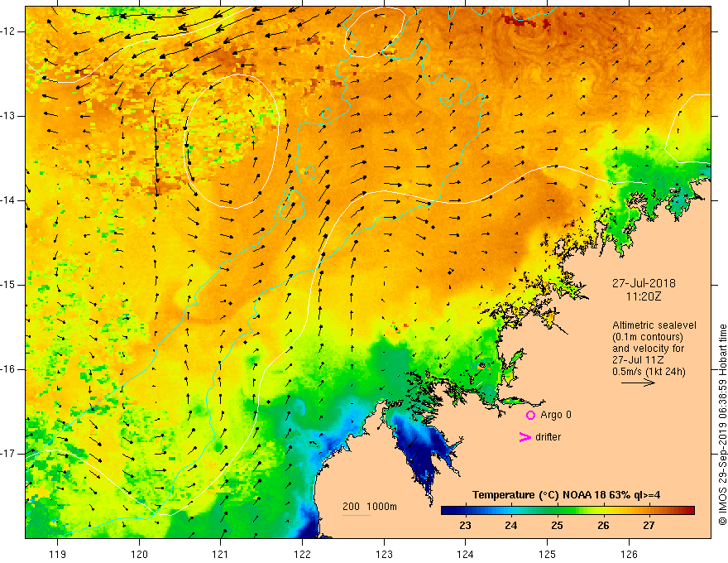Click latitude axis label -14
This screenshot has width=728, height=563.
pos(9,200)
